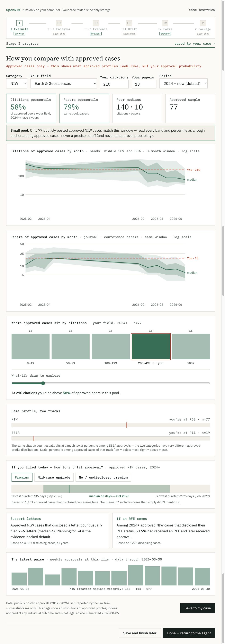The height and width of the screenshot is (644, 225).
Task: Click the Small pool notice box
Action: [x=111, y=133]
